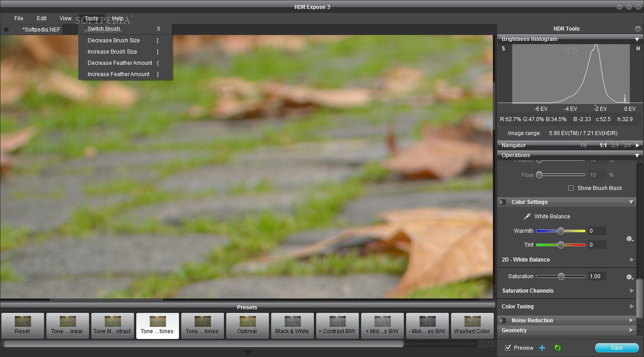Set Navigator zoom to Fit
Screen dimensions: 644x357
click(x=583, y=145)
